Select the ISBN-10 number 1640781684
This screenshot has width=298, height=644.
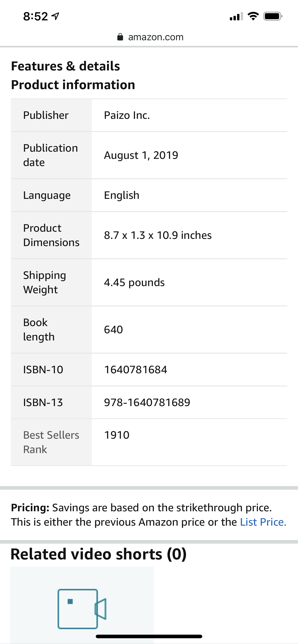136,369
